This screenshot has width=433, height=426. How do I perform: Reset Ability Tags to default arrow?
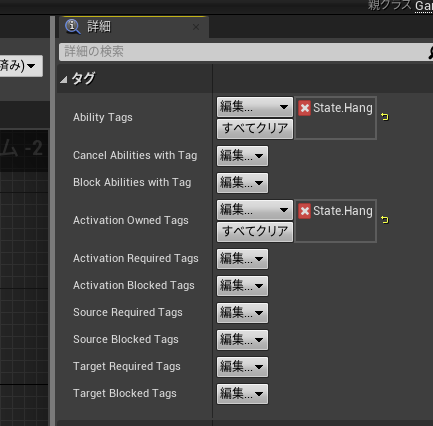pyautogui.click(x=385, y=117)
